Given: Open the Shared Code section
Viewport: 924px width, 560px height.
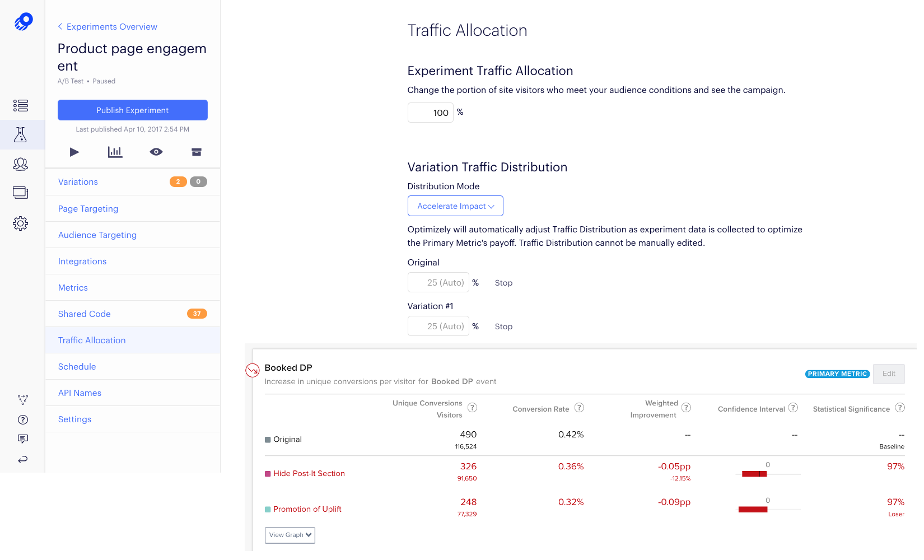Looking at the screenshot, I should point(133,314).
